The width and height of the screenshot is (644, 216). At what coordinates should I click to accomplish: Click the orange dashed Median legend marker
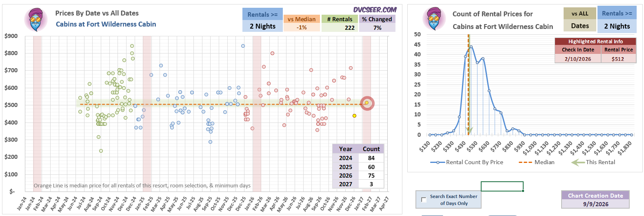(525, 162)
